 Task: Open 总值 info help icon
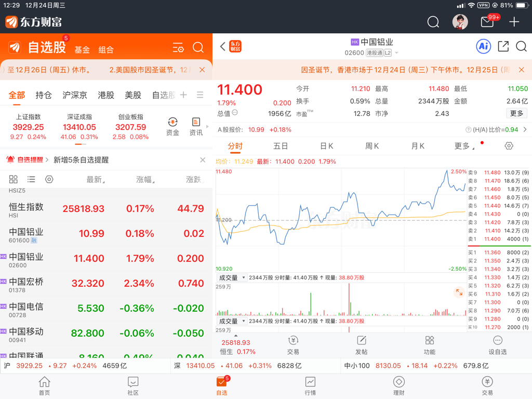(x=235, y=113)
